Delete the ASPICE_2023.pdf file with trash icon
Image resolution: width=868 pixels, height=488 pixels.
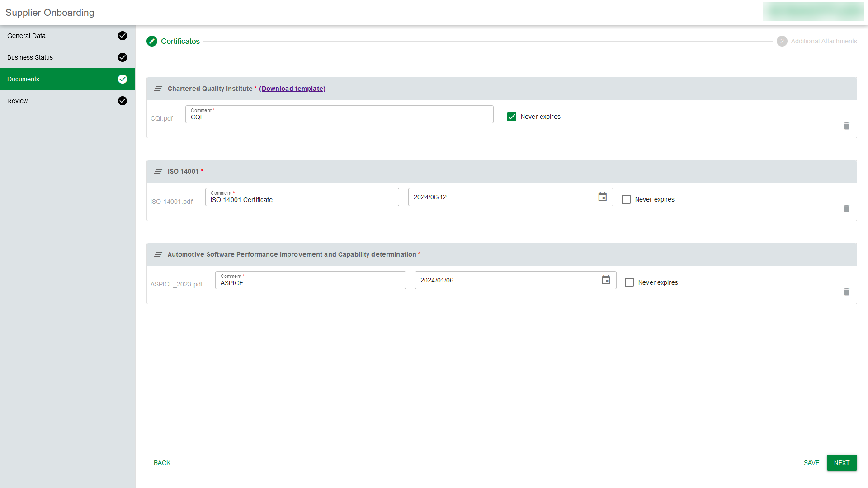[x=846, y=292]
